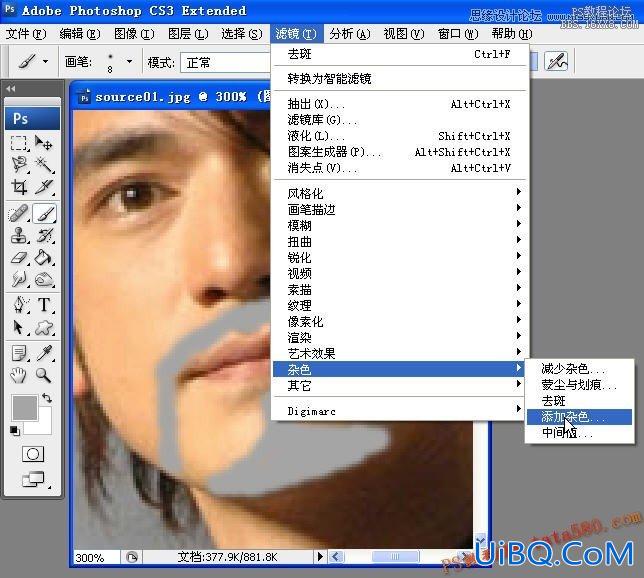The image size is (644, 578).
Task: Select the Slice tool
Action: click(x=44, y=187)
